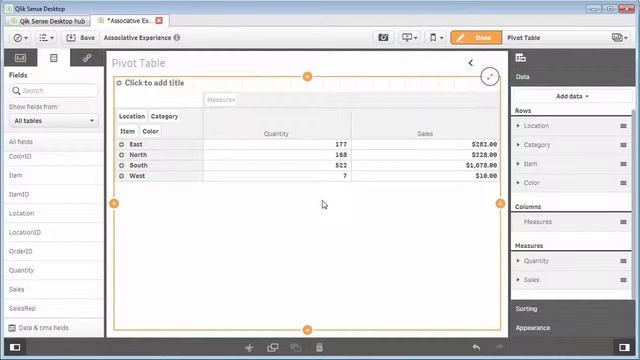The height and width of the screenshot is (360, 640).
Task: Open the Master items link tab
Action: (87, 58)
